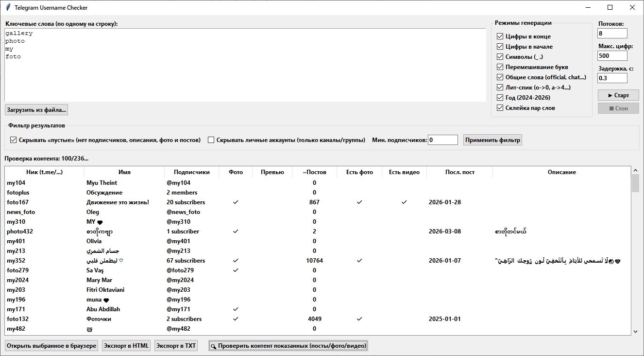Click the "Загрузить из файла..." button
Image resolution: width=644 pixels, height=356 pixels.
click(36, 110)
